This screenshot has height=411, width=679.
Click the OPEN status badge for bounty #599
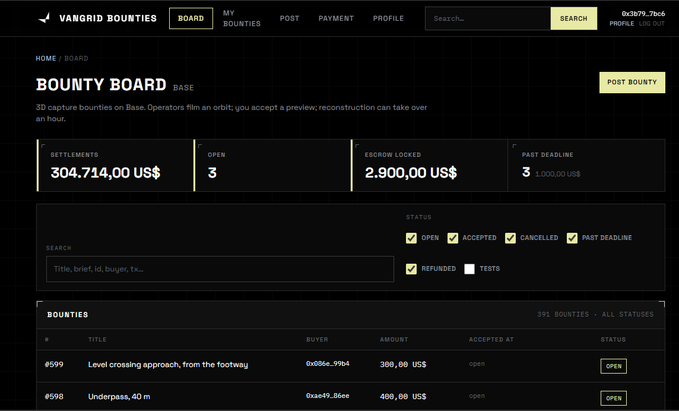pyautogui.click(x=614, y=366)
